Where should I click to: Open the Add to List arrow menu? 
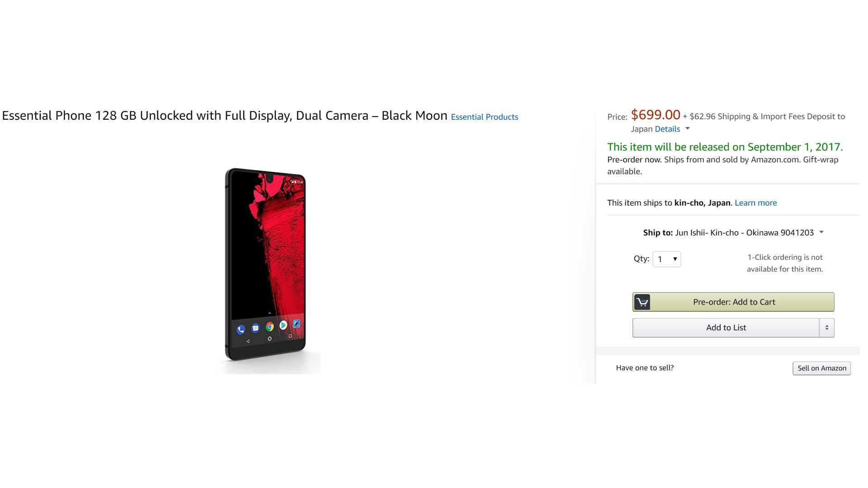[x=826, y=328]
